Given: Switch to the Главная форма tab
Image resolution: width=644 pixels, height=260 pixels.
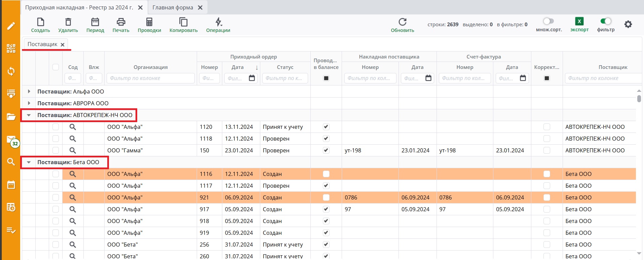Looking at the screenshot, I should [173, 7].
